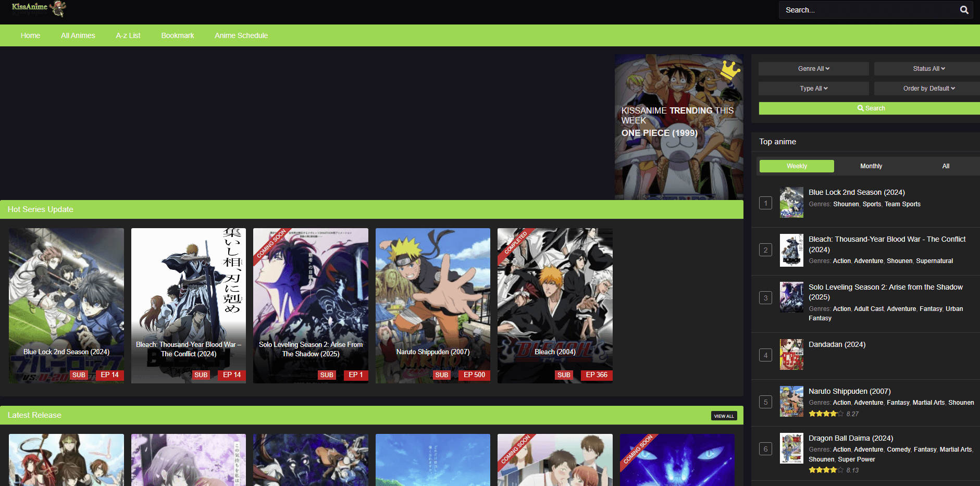Viewport: 980px width, 486px height.
Task: Click star rating 8.13 under Dragon Ball Daima
Action: (834, 470)
